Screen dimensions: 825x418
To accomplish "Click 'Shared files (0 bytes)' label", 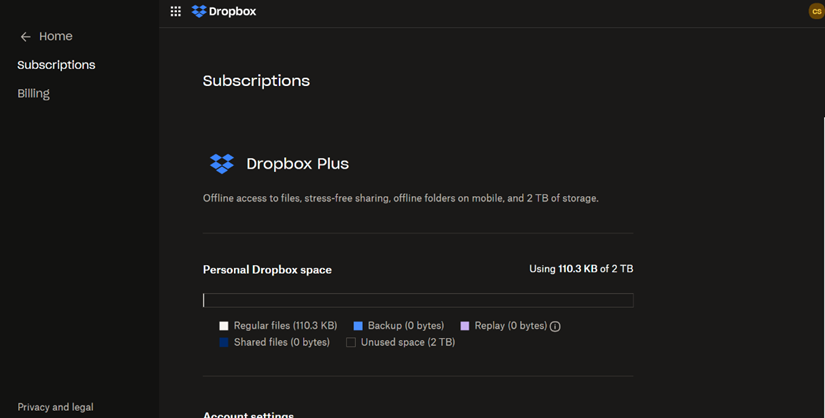I will (x=282, y=342).
